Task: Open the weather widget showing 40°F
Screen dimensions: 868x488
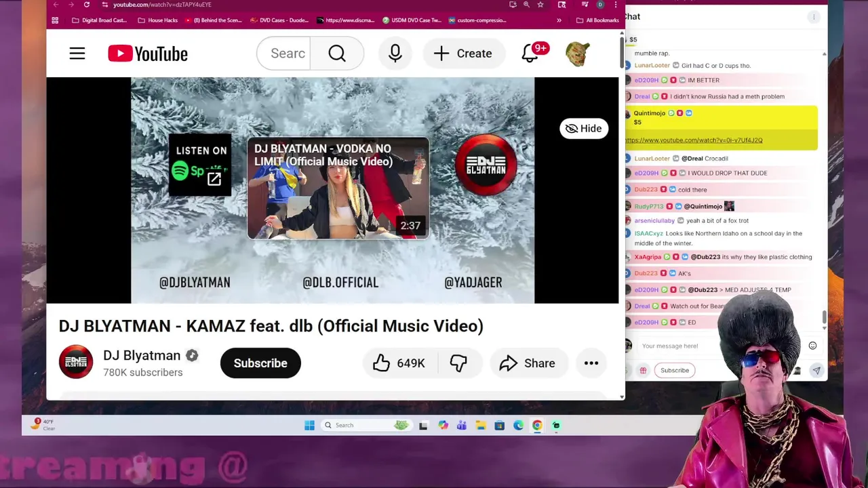Action: [42, 424]
